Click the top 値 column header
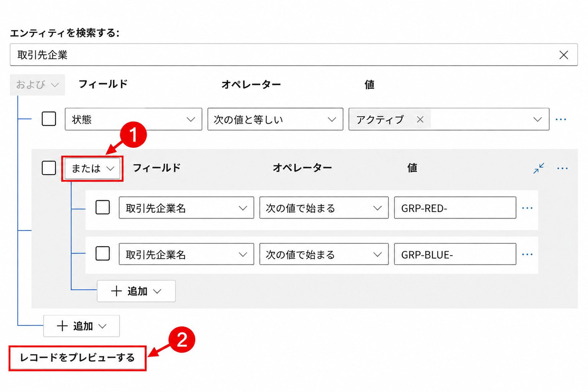This screenshot has height=392, width=588. coord(369,84)
